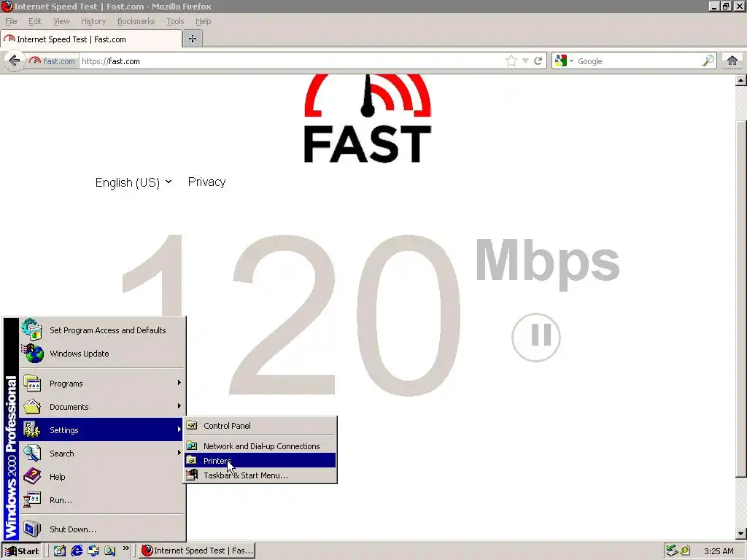Screen dimensions: 747x560
Task: Click the page scrollbar down arrow
Action: (x=741, y=534)
